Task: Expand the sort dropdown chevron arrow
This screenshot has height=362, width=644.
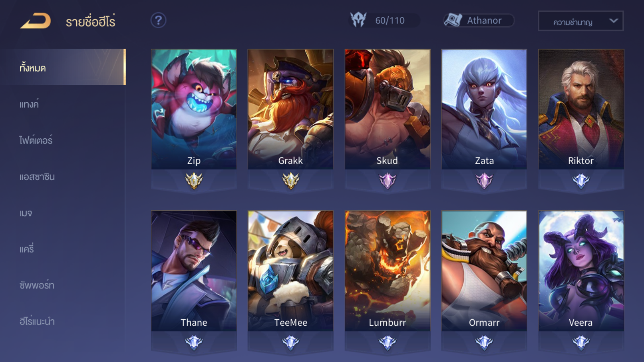Action: pos(613,21)
